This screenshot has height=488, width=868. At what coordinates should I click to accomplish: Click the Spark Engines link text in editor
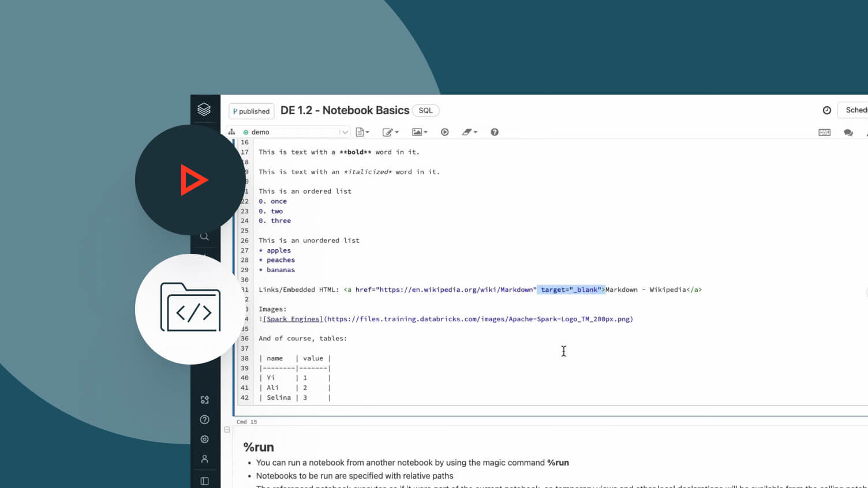(x=293, y=319)
